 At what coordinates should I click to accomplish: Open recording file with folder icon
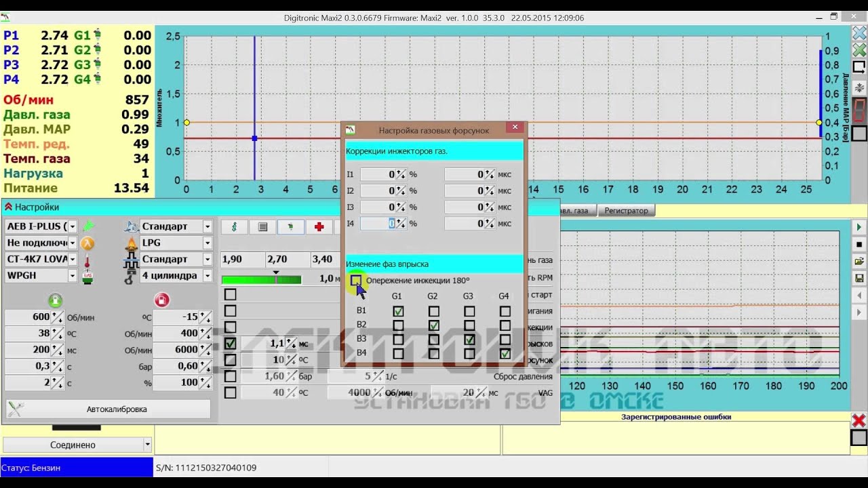click(859, 261)
